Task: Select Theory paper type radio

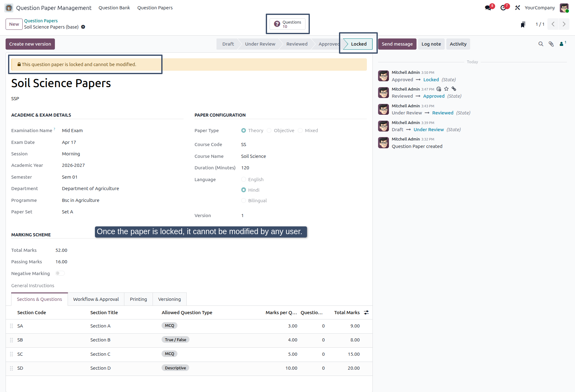Action: click(x=243, y=131)
